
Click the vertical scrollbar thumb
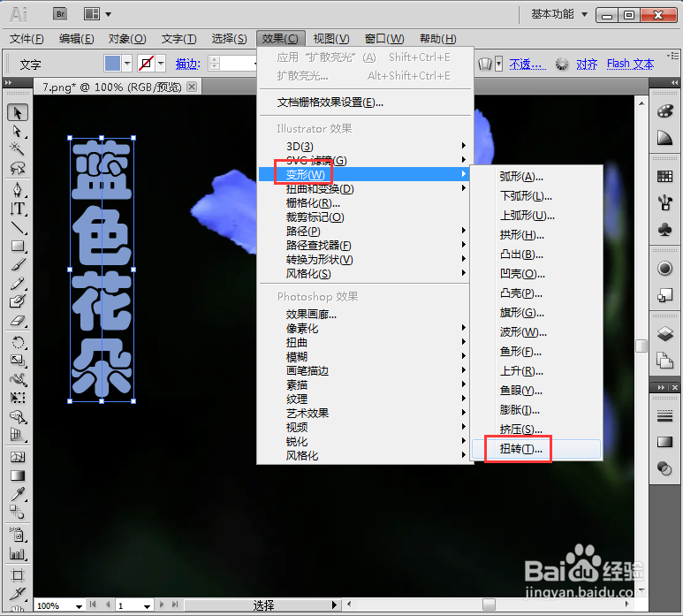pos(641,346)
